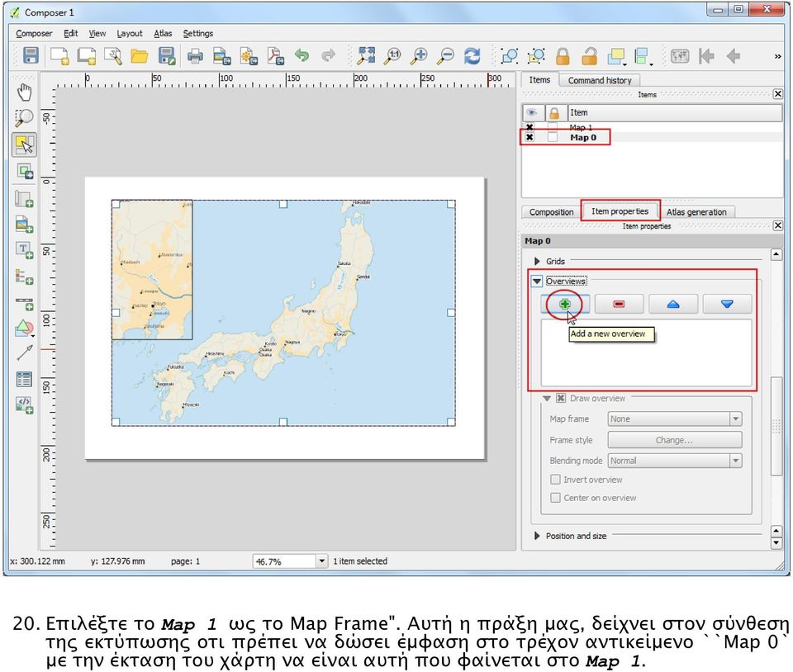The image size is (793, 672).
Task: Collapse the Draw overview group triangle
Action: 547,398
